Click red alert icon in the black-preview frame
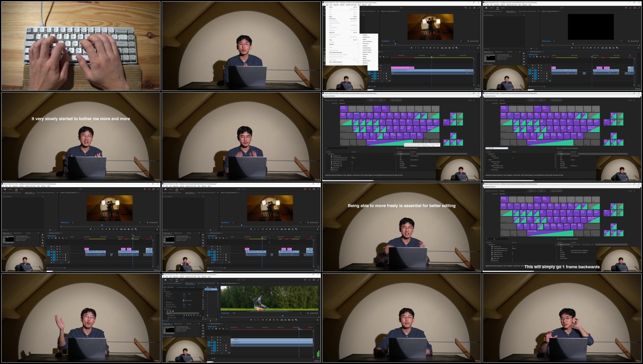643x364 pixels. (630, 8)
